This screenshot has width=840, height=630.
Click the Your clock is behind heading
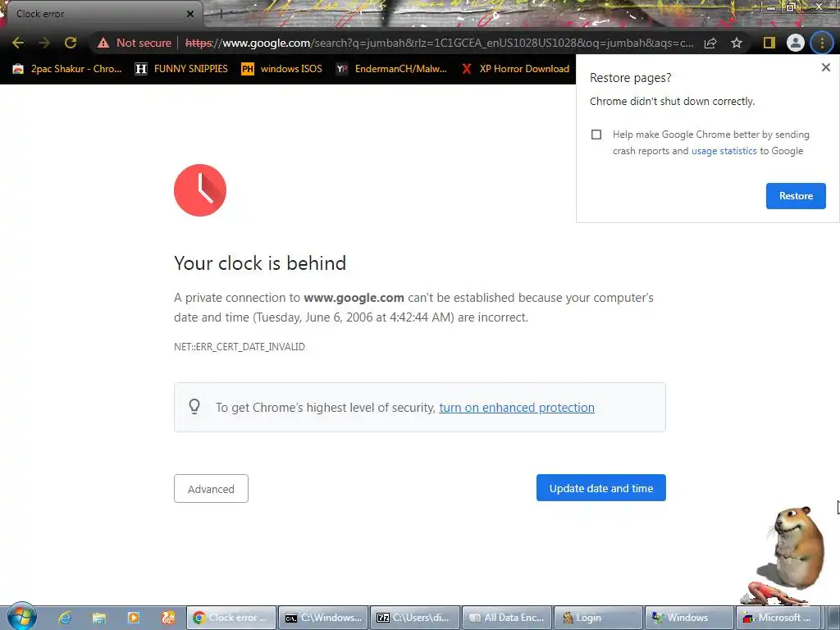[x=260, y=263]
